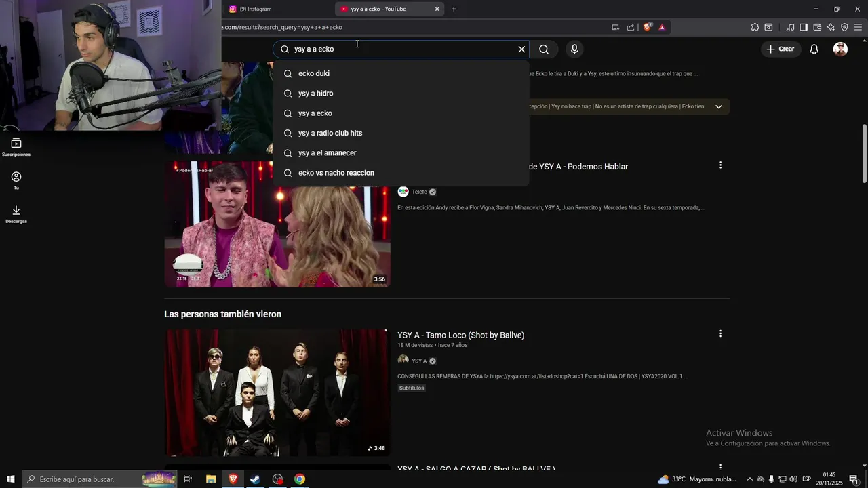The width and height of the screenshot is (868, 488).
Task: Click Brave Shields lion icon
Action: [x=647, y=27]
